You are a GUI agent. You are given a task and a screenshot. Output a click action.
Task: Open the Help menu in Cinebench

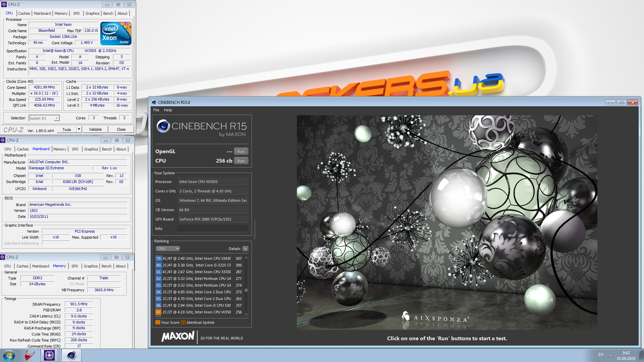[168, 110]
